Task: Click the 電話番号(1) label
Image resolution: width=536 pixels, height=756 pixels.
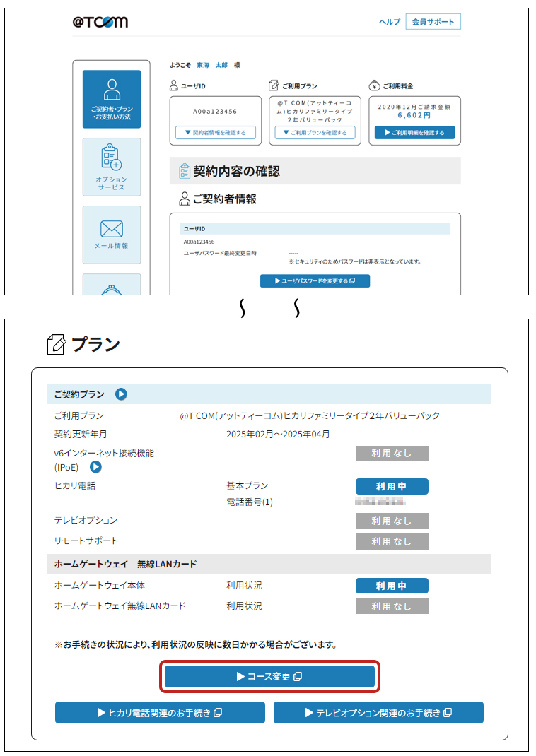Action: coord(250,502)
